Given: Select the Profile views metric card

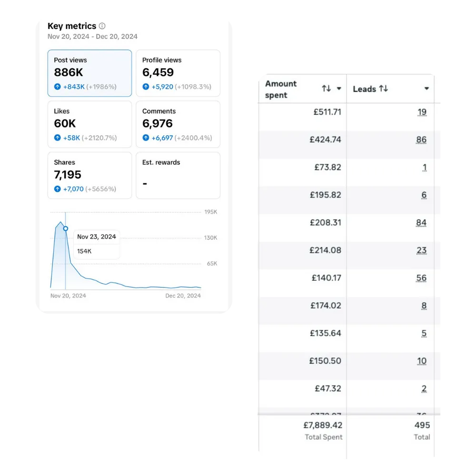Looking at the screenshot, I should (178, 73).
